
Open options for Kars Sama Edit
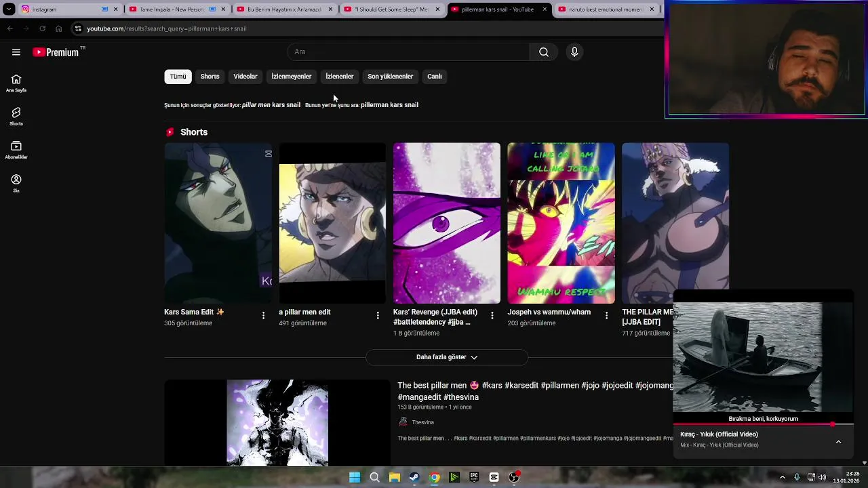(x=264, y=315)
